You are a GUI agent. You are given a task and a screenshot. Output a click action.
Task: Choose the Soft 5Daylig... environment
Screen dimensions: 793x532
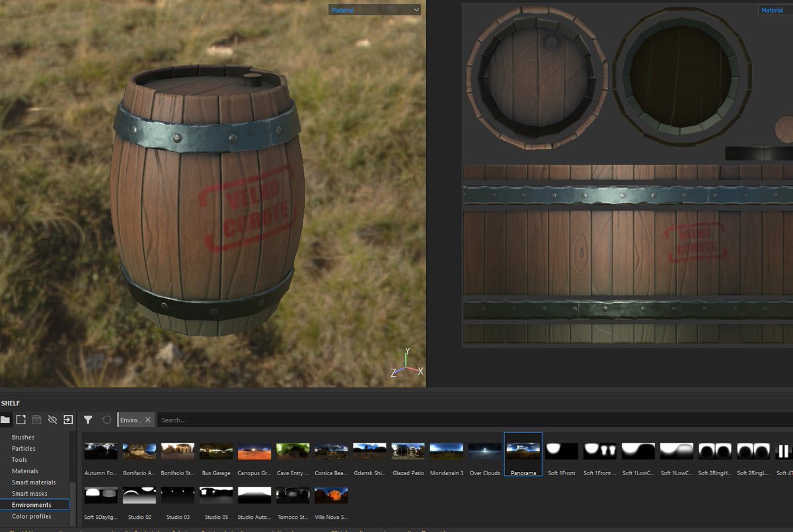click(101, 496)
